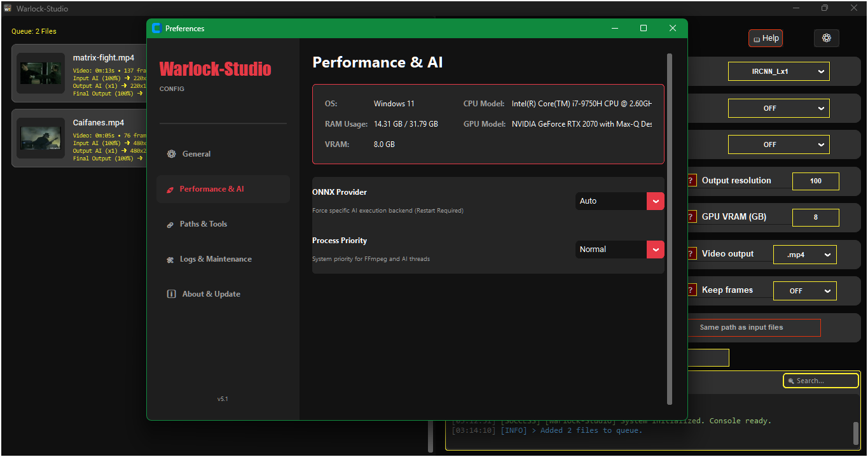Open the second OFF dropdown above Output resolution
Image resolution: width=868 pixels, height=457 pixels.
tap(779, 144)
